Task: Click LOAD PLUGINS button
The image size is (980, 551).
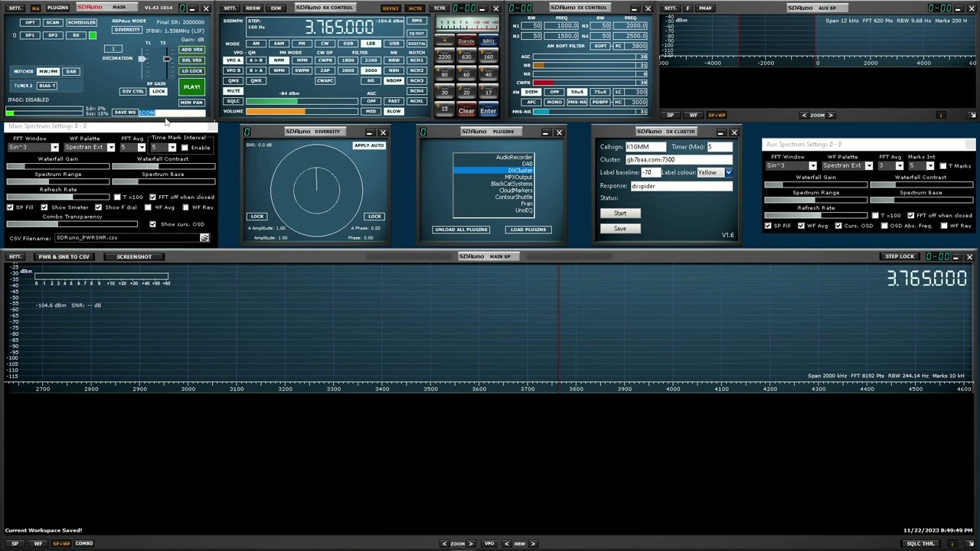Action: 528,230
